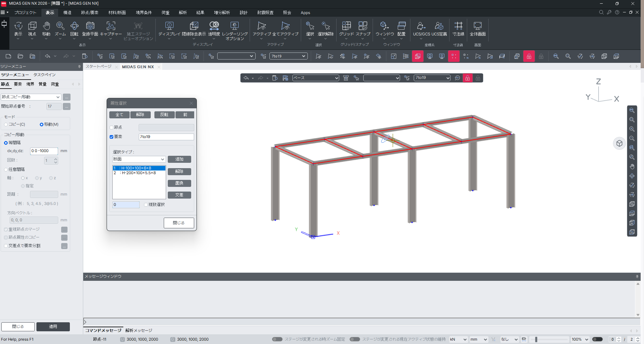Viewport: 644px width, 344px height.
Task: Click the 要素 7to19 input field
Action: (166, 137)
